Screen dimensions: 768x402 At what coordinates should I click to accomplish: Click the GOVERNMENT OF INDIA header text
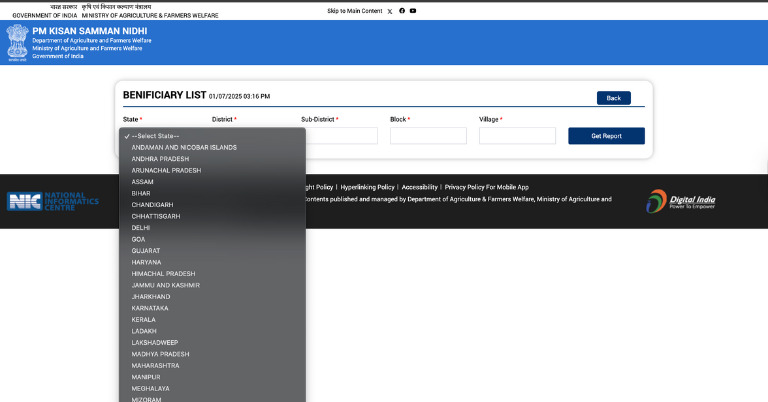tap(45, 16)
